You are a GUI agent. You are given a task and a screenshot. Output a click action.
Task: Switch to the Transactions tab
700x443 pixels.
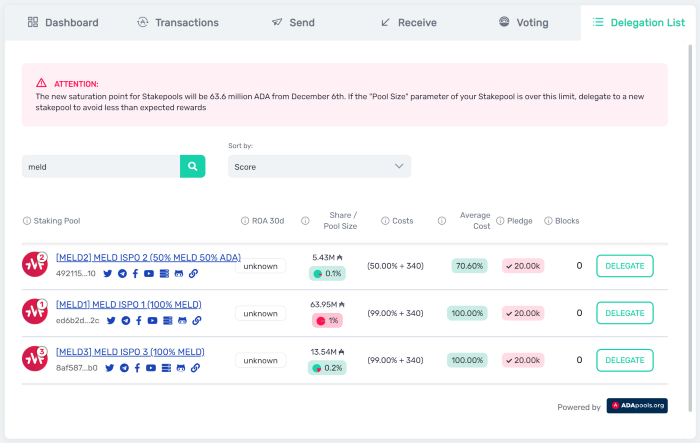click(x=178, y=22)
